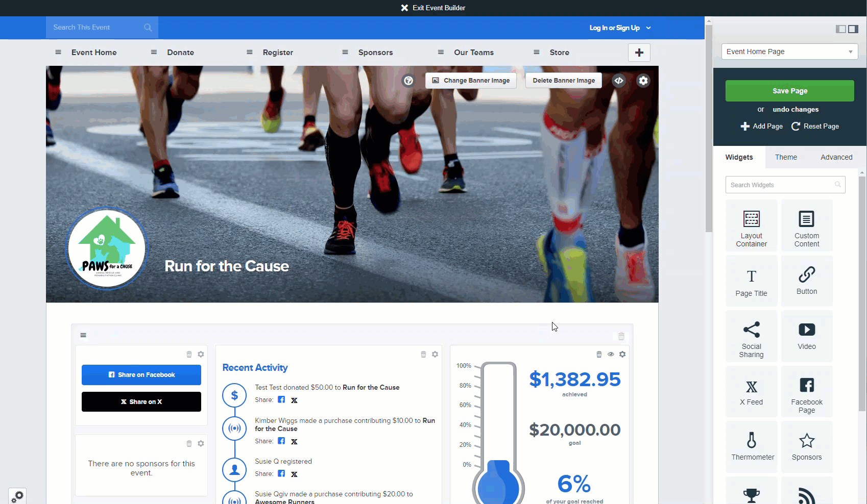This screenshot has height=504, width=867.
Task: Click Change Banner Image button
Action: (471, 81)
